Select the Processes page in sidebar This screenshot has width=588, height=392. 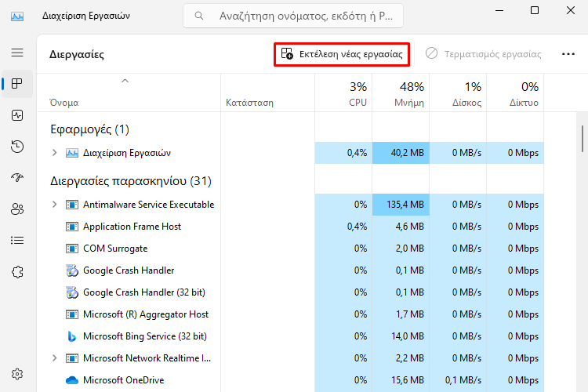(17, 83)
